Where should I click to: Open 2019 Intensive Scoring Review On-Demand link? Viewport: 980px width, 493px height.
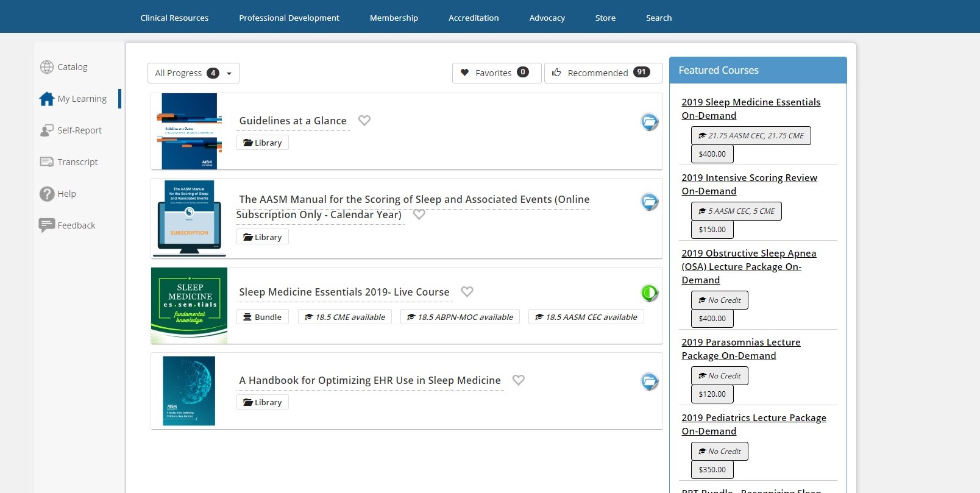749,185
